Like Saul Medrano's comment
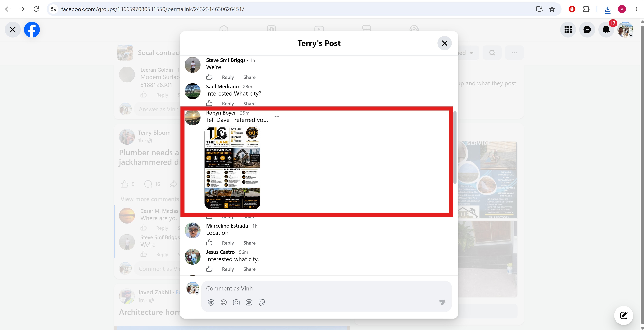The image size is (644, 330). coord(210,103)
